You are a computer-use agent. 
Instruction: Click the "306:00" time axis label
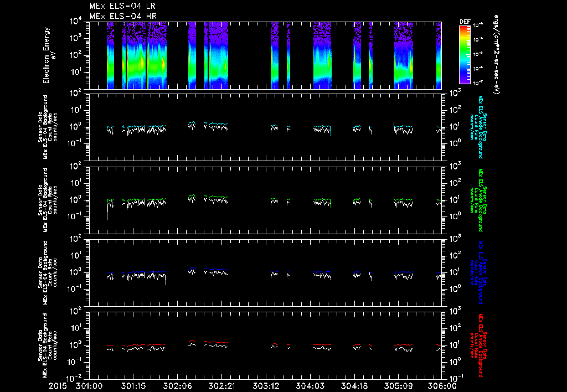(x=442, y=386)
